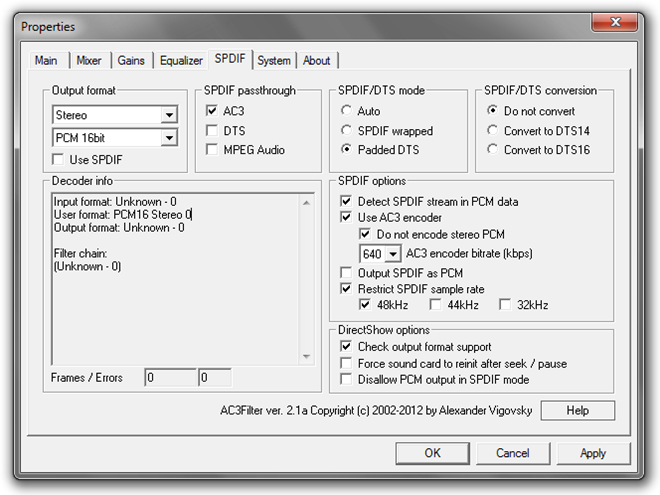Open the About tab

coord(317,61)
